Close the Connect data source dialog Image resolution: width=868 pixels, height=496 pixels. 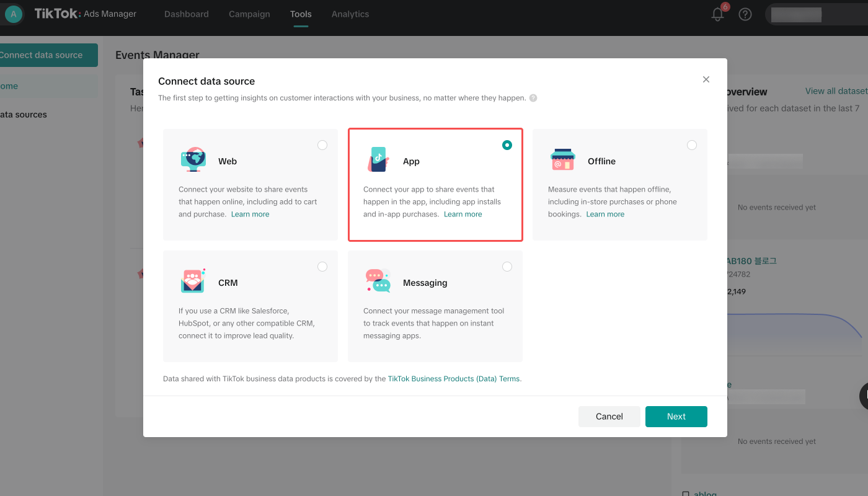click(x=706, y=79)
